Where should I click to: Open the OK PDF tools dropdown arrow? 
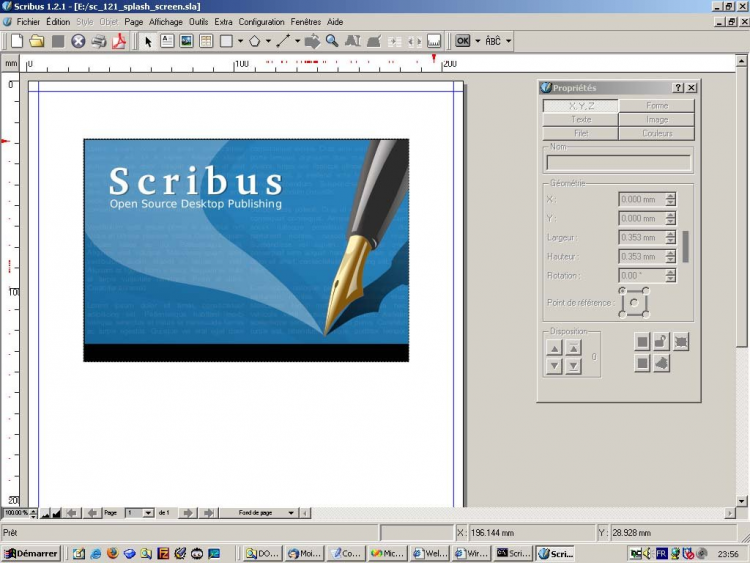[x=477, y=41]
